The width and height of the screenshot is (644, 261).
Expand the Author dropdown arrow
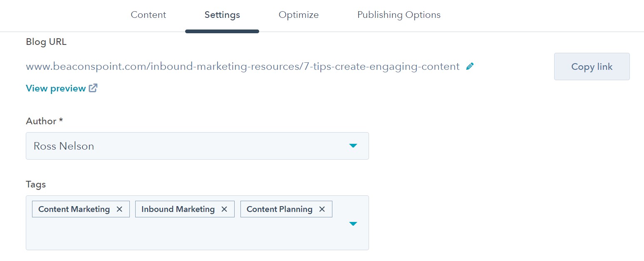click(353, 146)
